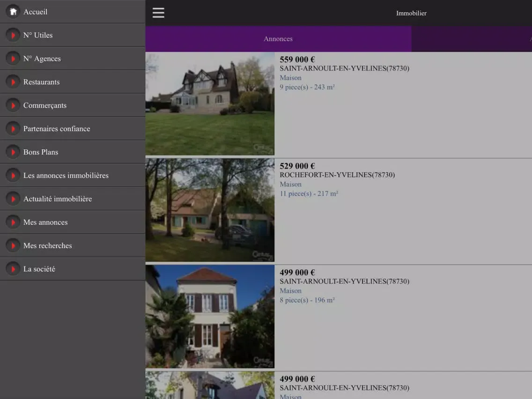Open the 559 000 € house photo
Viewport: 532px width, 399px height.
click(x=210, y=104)
